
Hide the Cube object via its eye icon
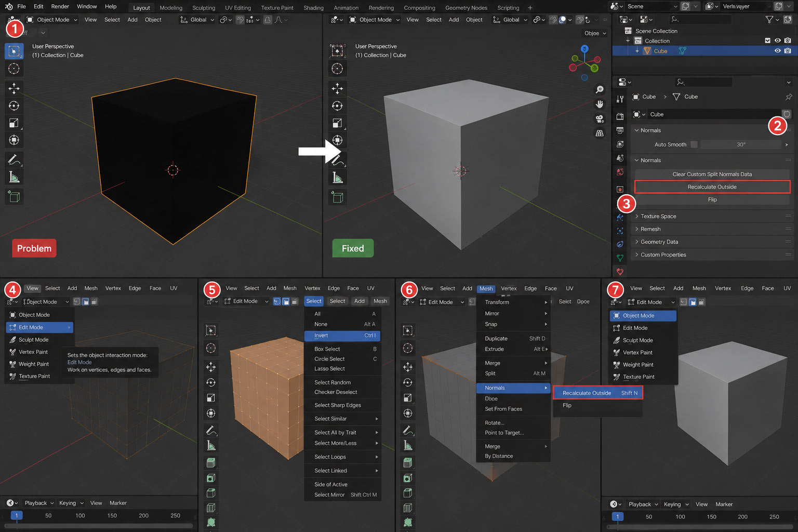click(x=778, y=51)
